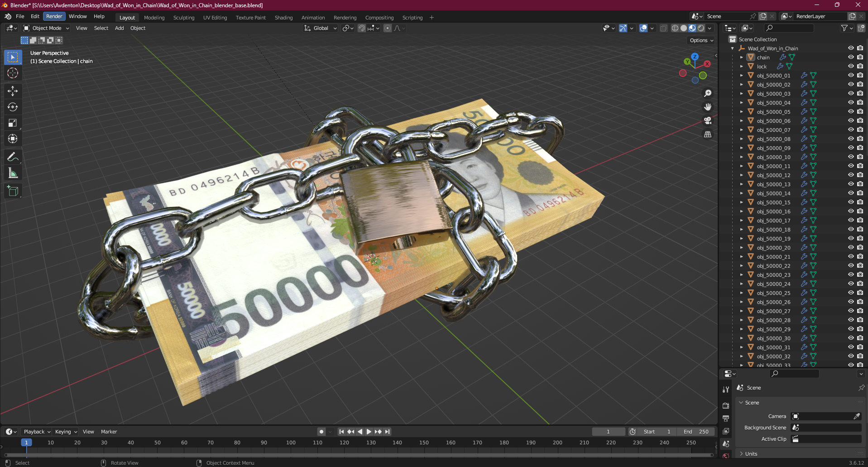This screenshot has width=868, height=467.
Task: Click eyedropper next to Camera field
Action: [857, 416]
